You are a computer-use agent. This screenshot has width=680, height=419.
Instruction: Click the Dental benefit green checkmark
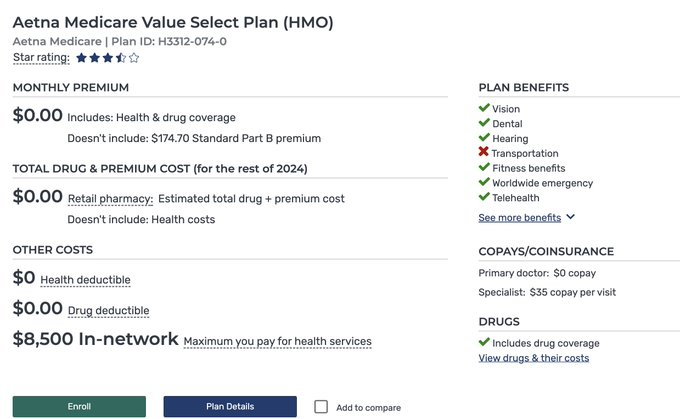pyautogui.click(x=484, y=123)
